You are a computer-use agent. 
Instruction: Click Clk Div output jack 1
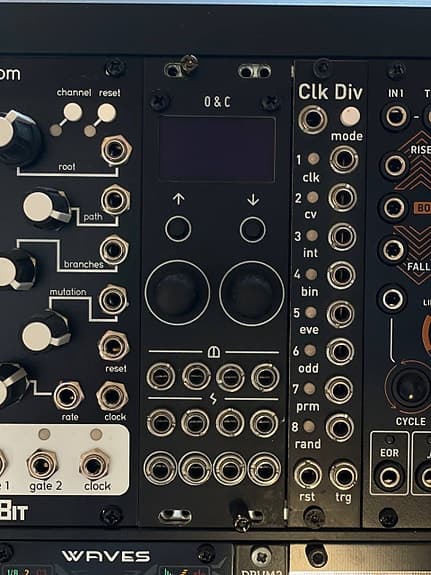click(344, 159)
